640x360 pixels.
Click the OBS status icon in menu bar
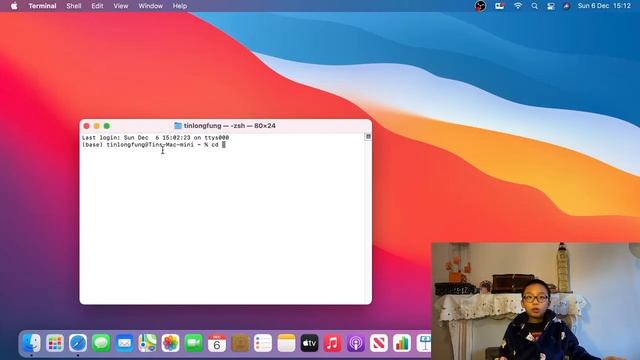click(x=480, y=6)
